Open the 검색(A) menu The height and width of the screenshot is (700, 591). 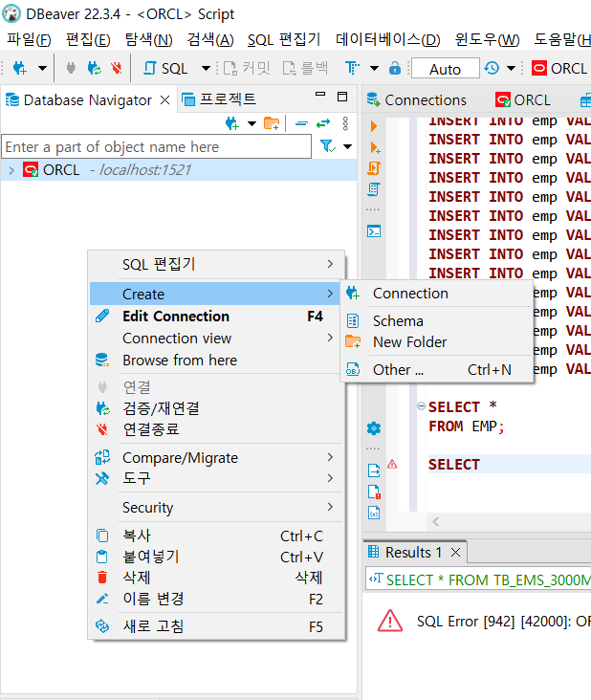pyautogui.click(x=210, y=40)
